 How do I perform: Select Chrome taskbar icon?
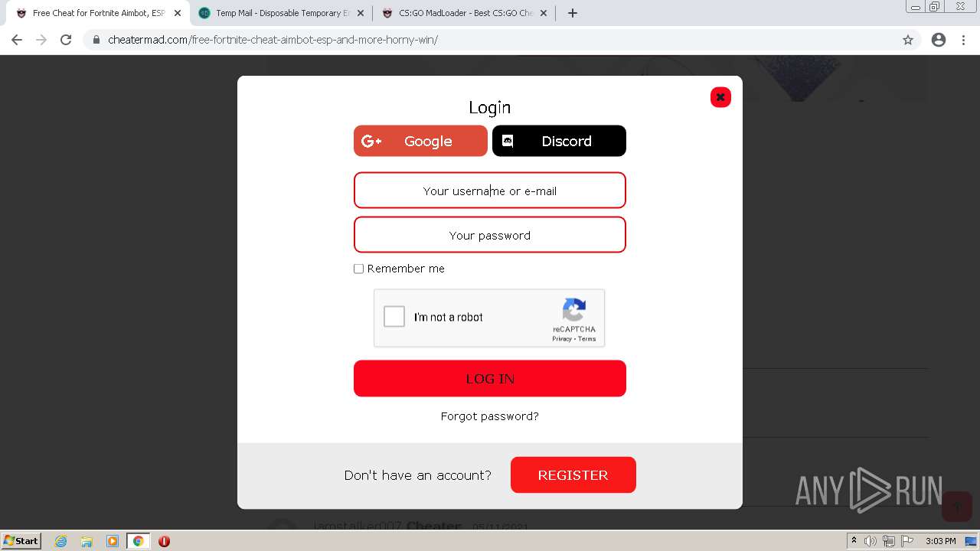point(139,541)
